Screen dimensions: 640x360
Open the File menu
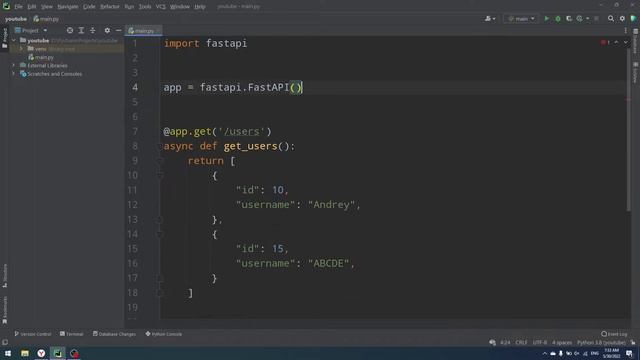18,7
